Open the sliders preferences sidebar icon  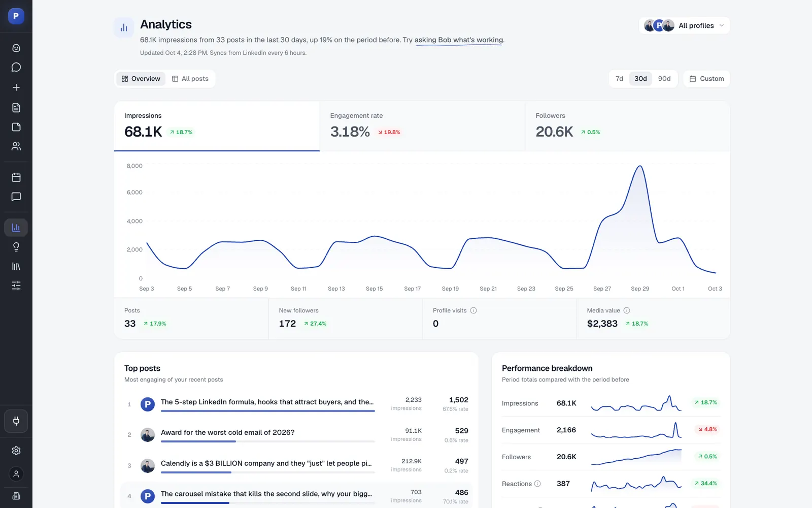point(16,285)
